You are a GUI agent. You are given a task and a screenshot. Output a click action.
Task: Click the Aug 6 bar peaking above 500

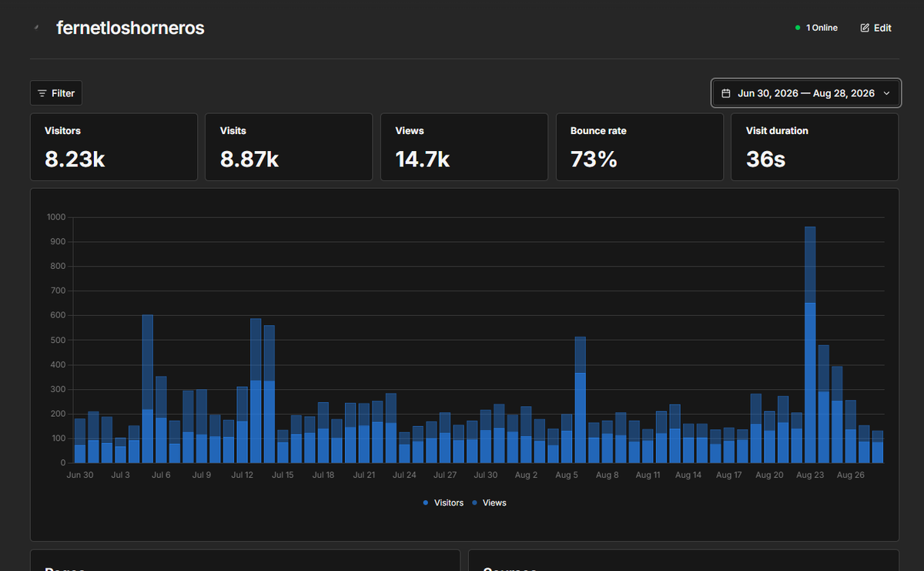(581, 399)
